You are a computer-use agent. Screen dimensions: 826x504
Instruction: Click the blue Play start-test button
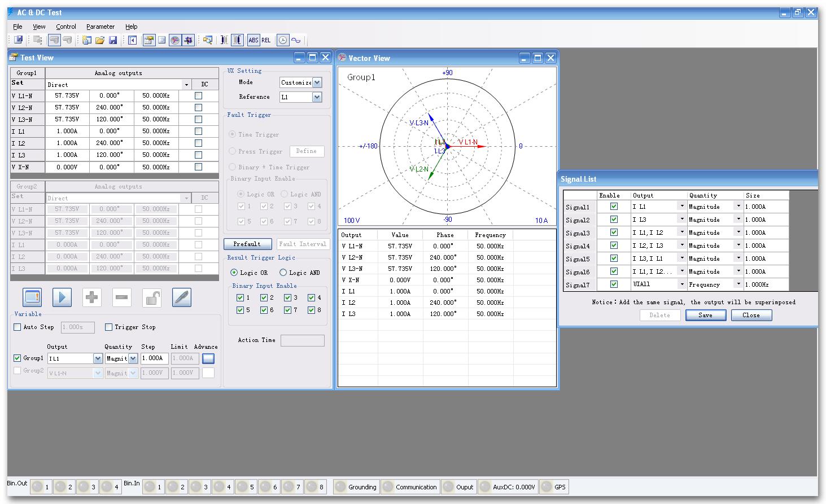(x=62, y=297)
